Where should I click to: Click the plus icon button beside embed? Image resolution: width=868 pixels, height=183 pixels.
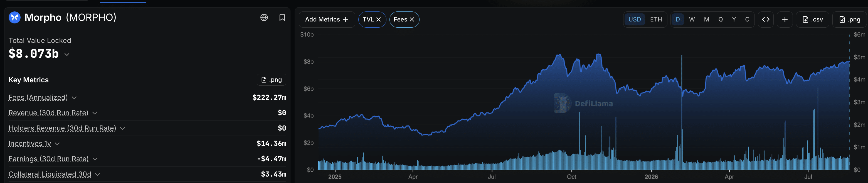tap(785, 20)
